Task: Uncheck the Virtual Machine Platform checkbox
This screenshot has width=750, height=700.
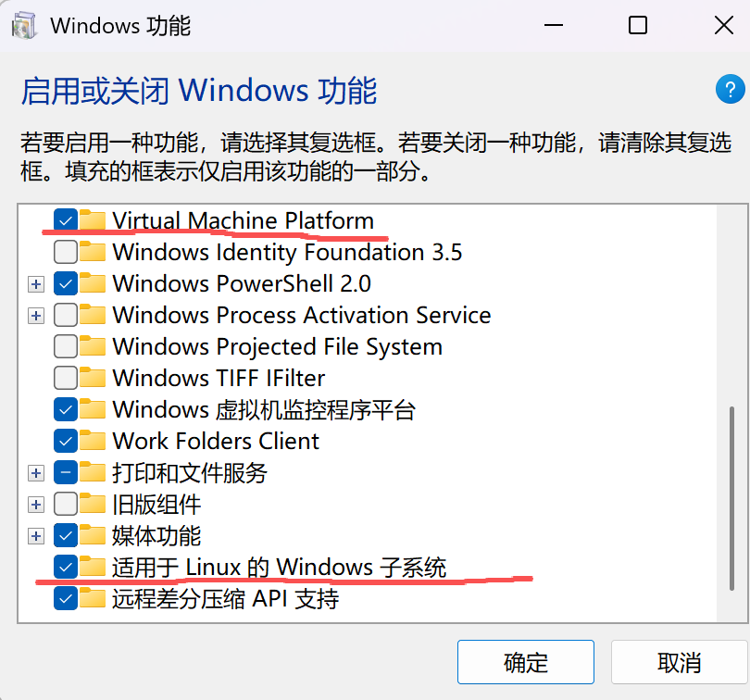Action: (x=66, y=220)
